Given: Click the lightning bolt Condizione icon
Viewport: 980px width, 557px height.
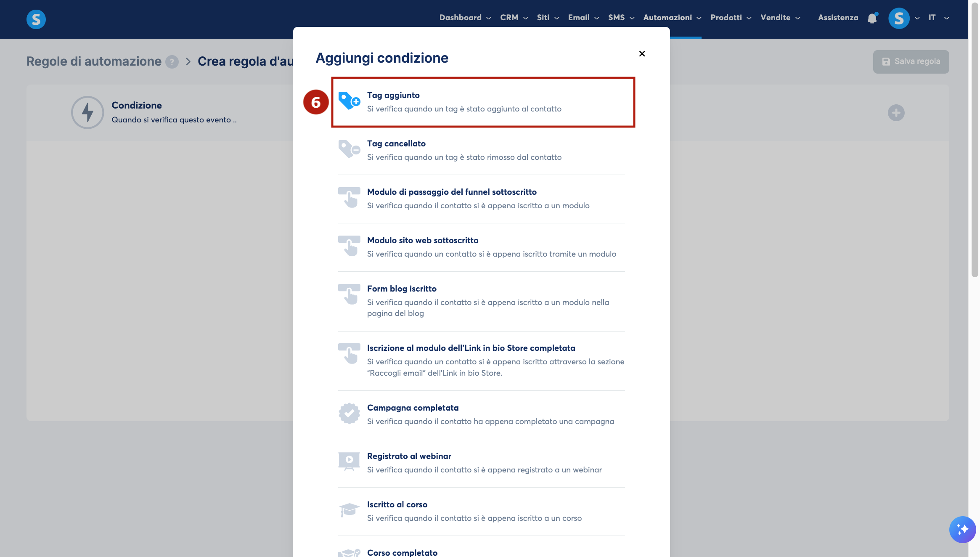Looking at the screenshot, I should pyautogui.click(x=87, y=112).
